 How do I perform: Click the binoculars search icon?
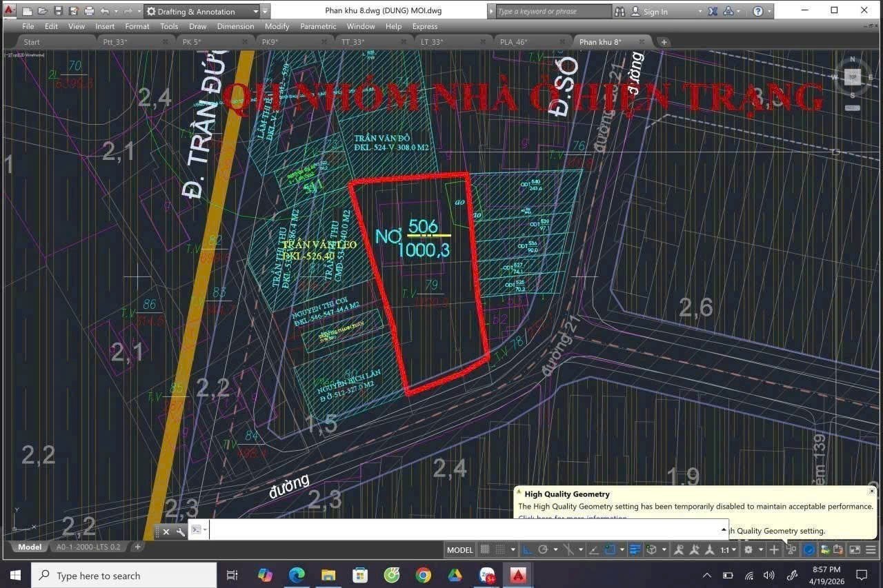pyautogui.click(x=619, y=11)
